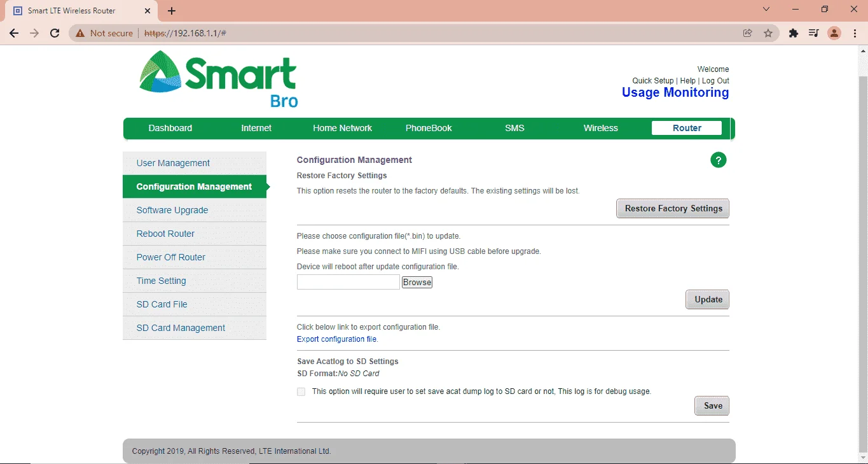Click the 'Welcome' text in header
This screenshot has width=868, height=464.
click(x=713, y=69)
